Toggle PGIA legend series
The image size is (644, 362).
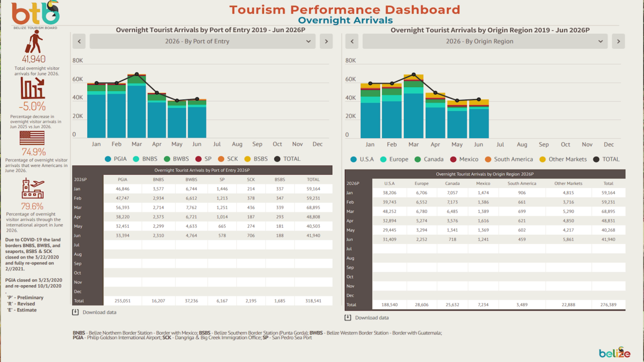[x=115, y=159]
